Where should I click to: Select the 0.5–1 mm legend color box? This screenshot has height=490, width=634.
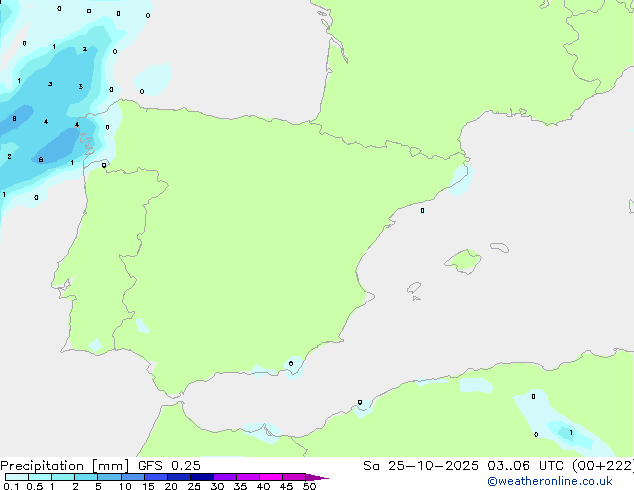click(40, 477)
